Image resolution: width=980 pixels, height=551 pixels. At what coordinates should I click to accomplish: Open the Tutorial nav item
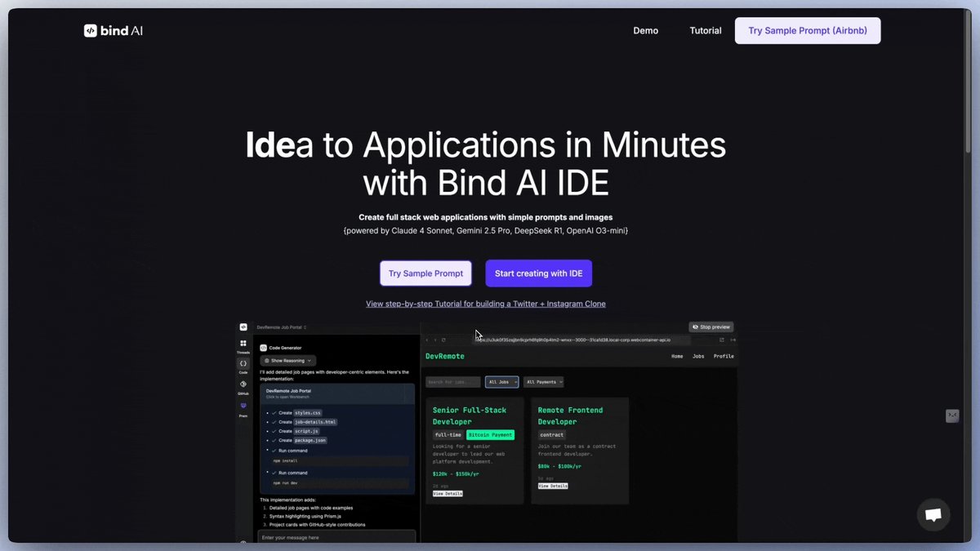click(x=706, y=31)
